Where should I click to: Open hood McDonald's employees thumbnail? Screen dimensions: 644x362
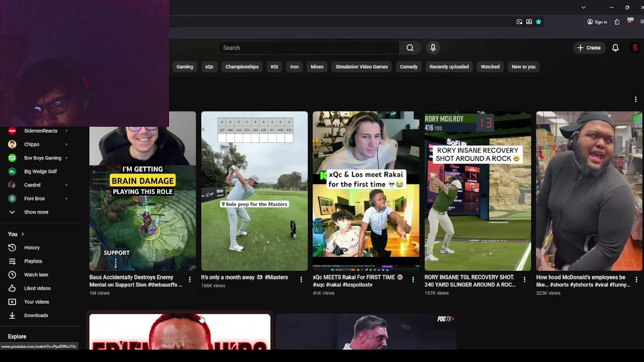(589, 191)
